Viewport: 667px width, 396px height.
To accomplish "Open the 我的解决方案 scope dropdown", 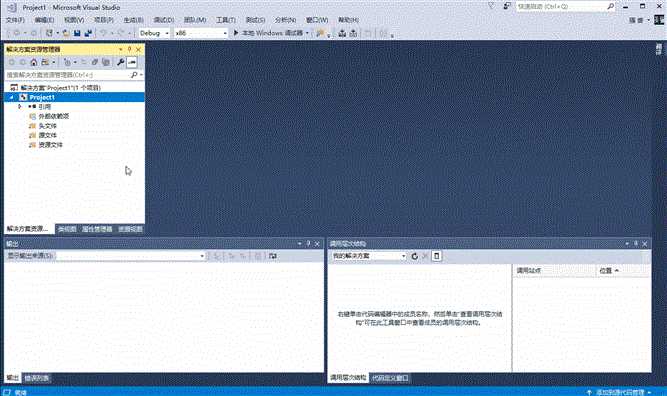I will tap(369, 256).
